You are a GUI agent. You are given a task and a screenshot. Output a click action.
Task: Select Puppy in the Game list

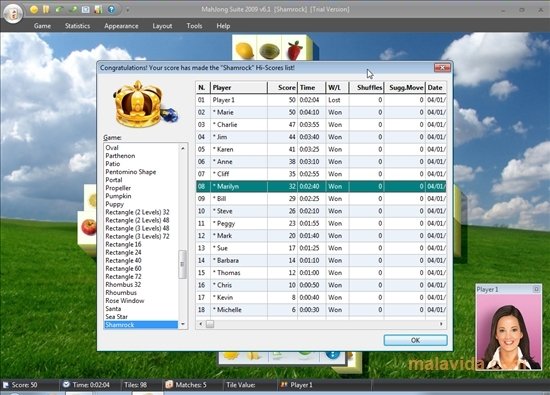(x=141, y=204)
